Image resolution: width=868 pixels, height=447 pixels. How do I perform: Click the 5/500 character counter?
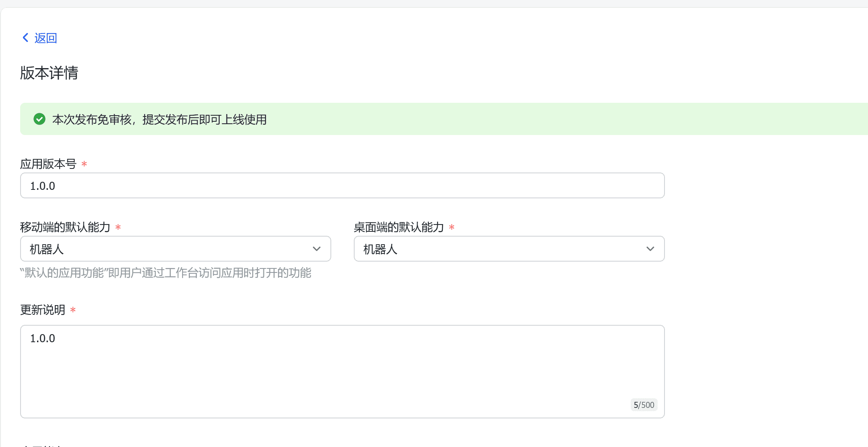(x=644, y=405)
